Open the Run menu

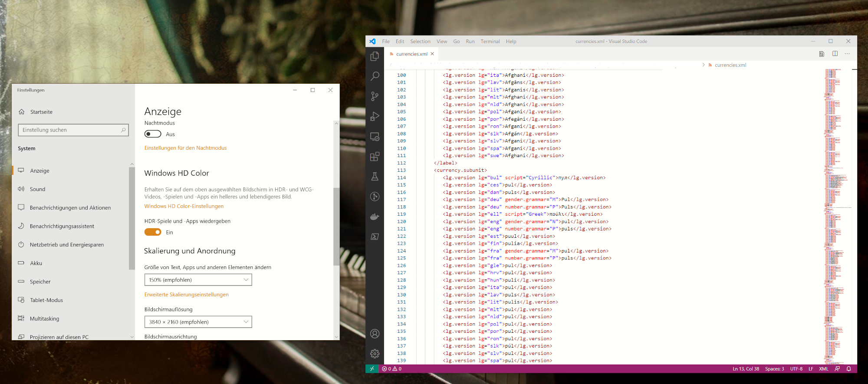coord(470,42)
